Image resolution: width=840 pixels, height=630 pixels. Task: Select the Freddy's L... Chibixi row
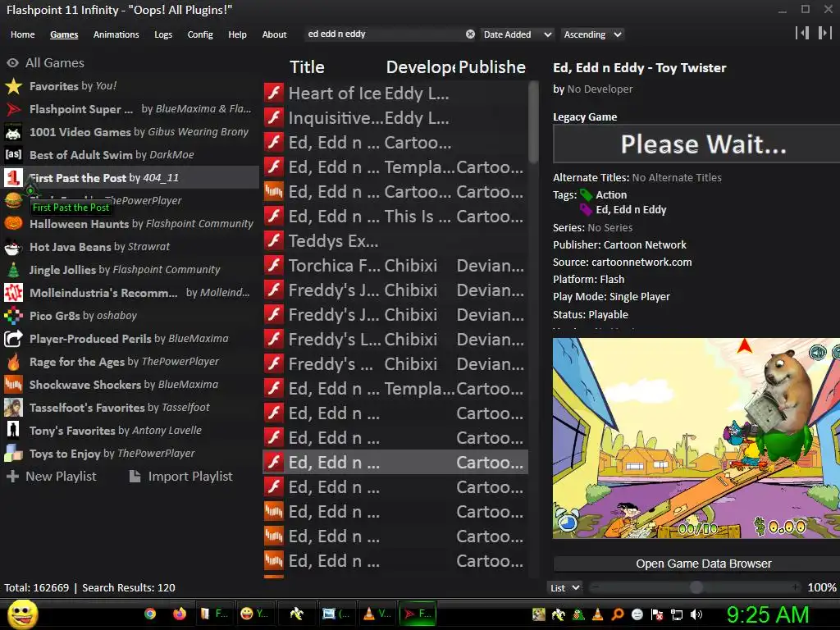coord(395,340)
